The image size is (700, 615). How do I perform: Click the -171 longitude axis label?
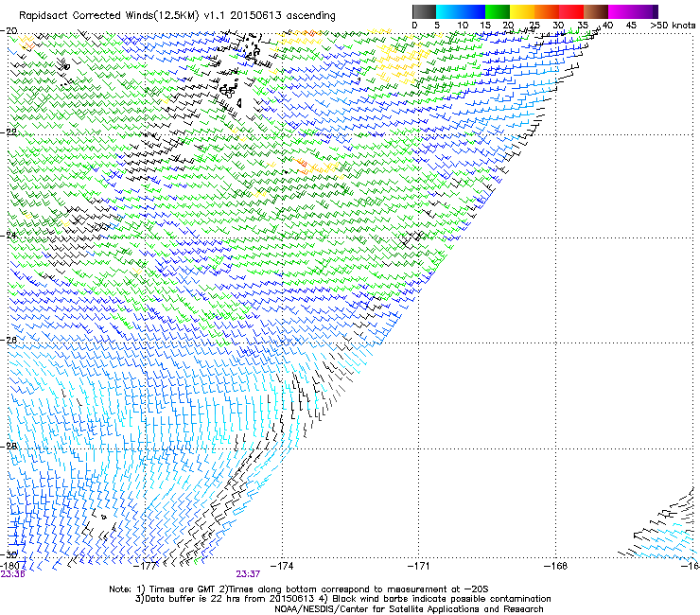[x=419, y=566]
